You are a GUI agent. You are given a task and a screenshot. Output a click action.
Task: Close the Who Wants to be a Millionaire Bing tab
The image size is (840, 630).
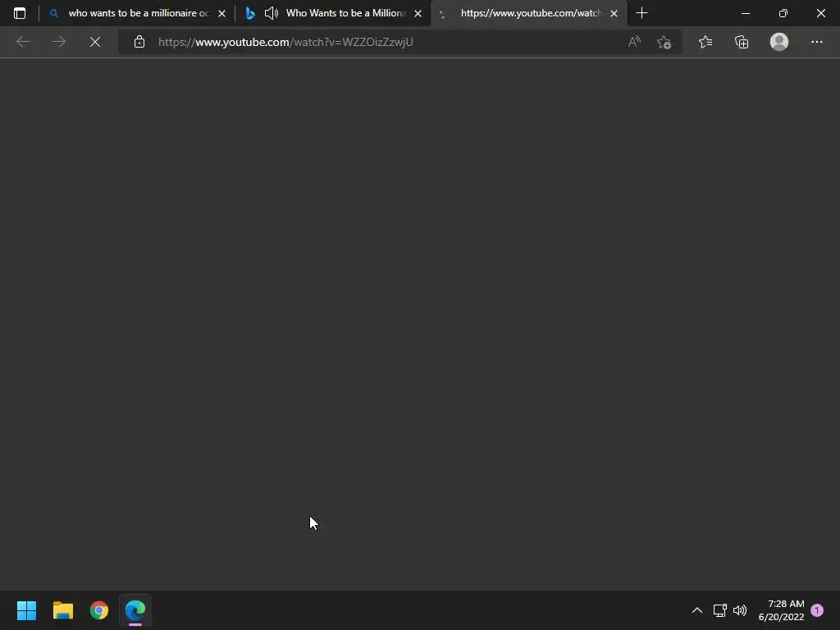click(418, 13)
